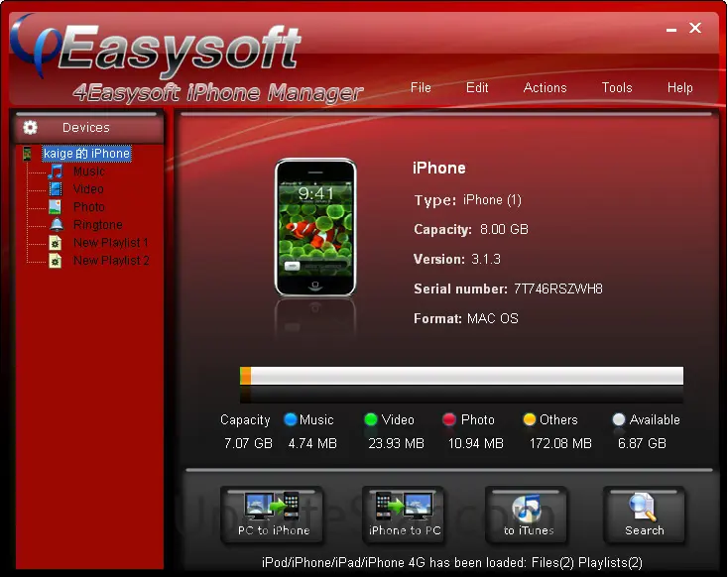728x577 pixels.
Task: Click the 172.08 MB Others value
Action: point(560,443)
